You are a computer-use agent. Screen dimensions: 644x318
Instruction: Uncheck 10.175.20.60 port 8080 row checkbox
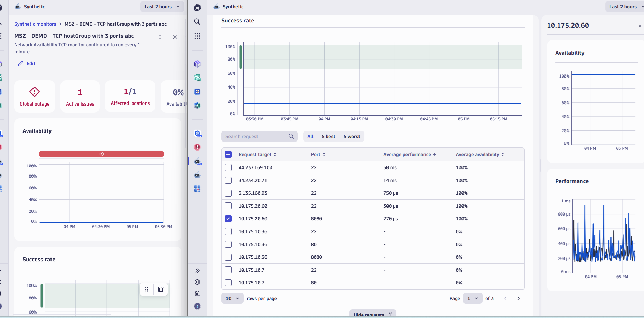pyautogui.click(x=228, y=218)
